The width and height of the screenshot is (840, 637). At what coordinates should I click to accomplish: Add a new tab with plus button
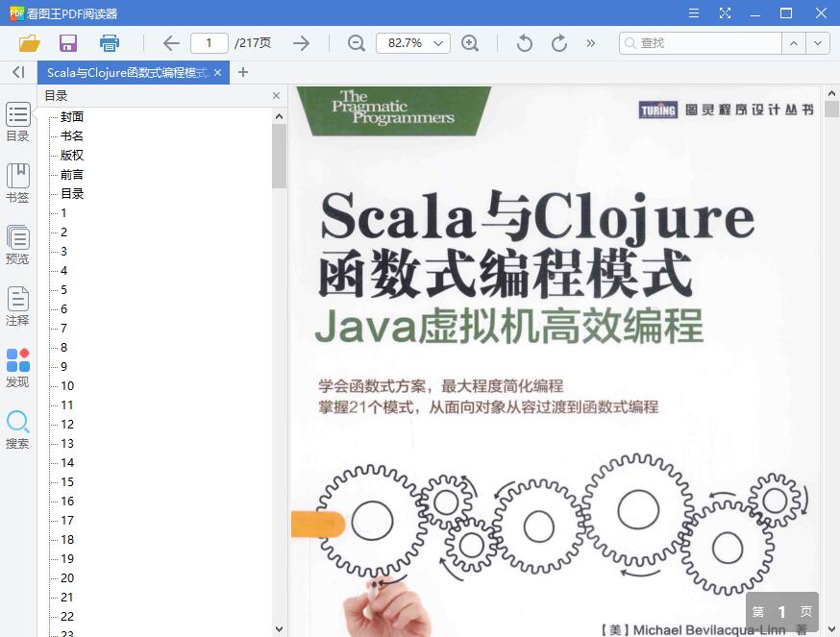[243, 72]
